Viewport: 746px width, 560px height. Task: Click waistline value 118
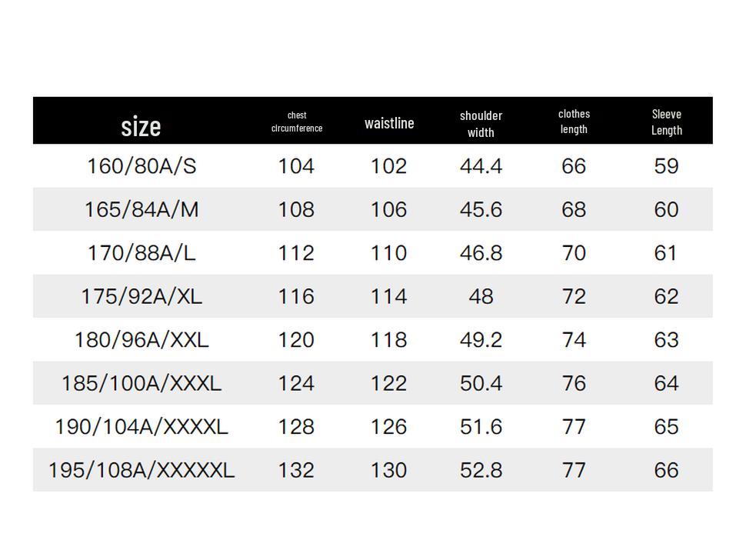pyautogui.click(x=388, y=339)
